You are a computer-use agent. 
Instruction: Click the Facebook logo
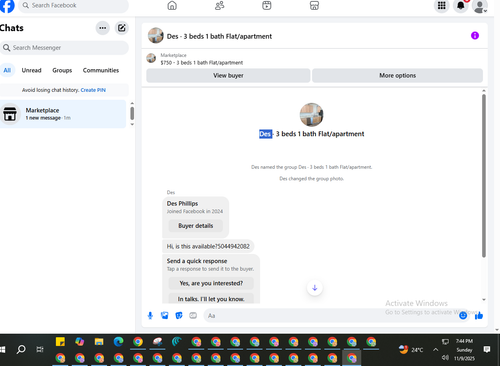click(7, 6)
